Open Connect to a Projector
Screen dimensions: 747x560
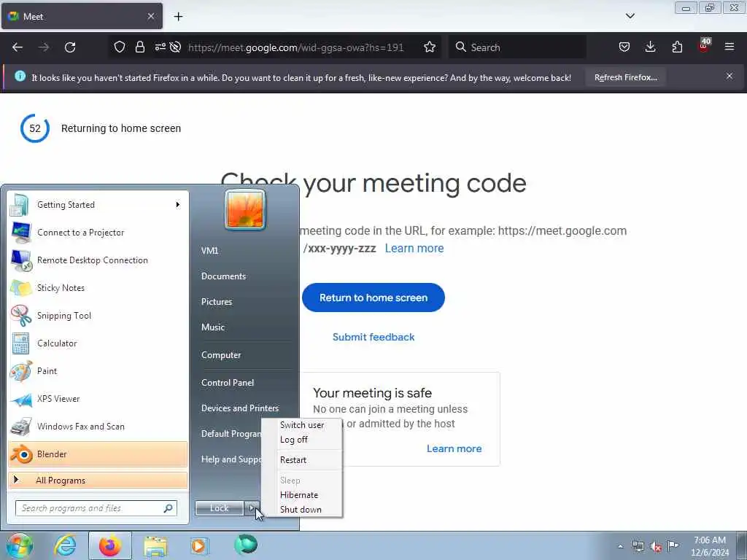[98, 233]
